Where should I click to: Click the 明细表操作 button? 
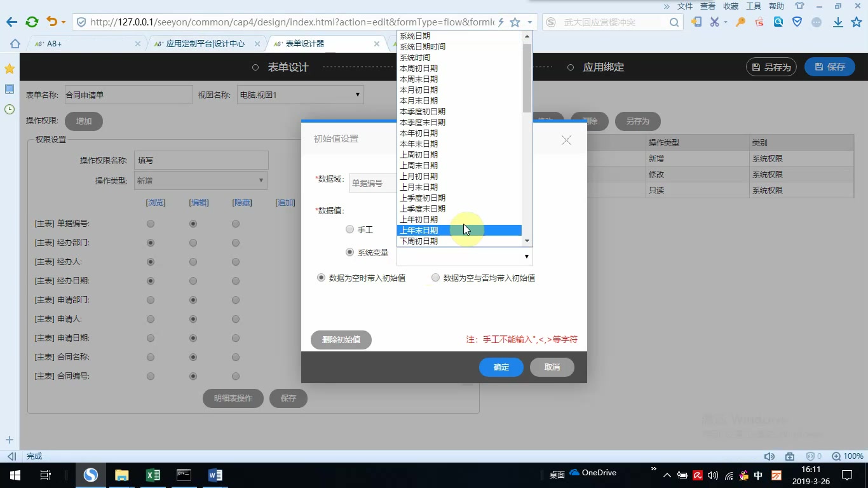233,398
